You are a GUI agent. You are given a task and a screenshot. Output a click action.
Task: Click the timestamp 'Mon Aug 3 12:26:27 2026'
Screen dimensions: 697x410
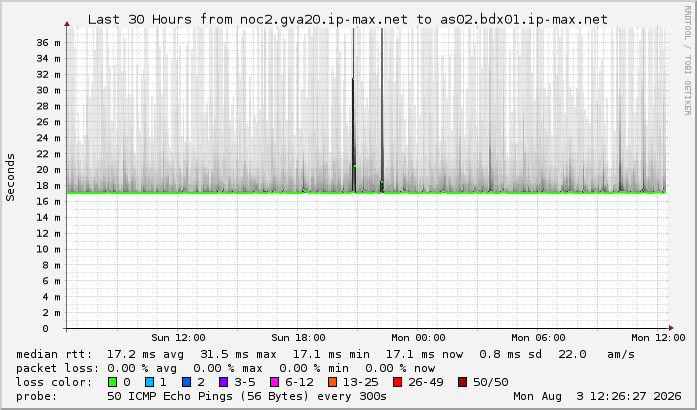(x=597, y=396)
